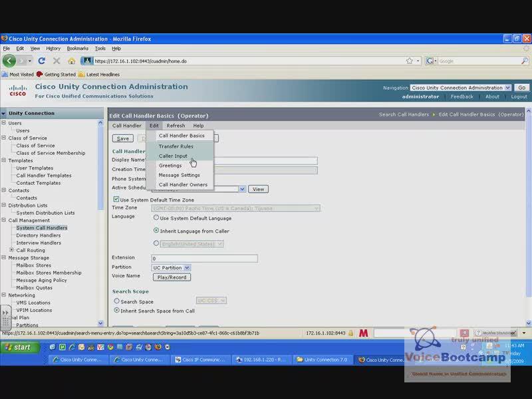
Task: Open Mailbox Quotas in the tree
Action: (x=35, y=287)
